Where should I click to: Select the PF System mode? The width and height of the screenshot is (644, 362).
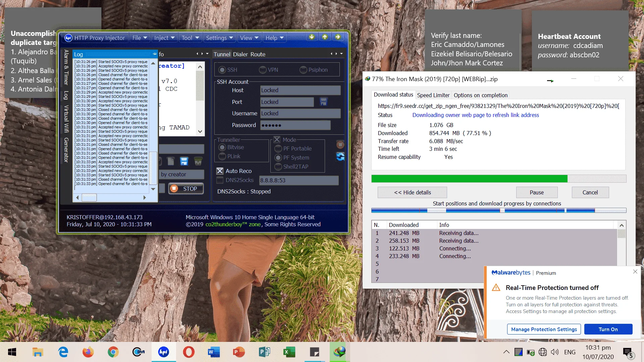278,158
